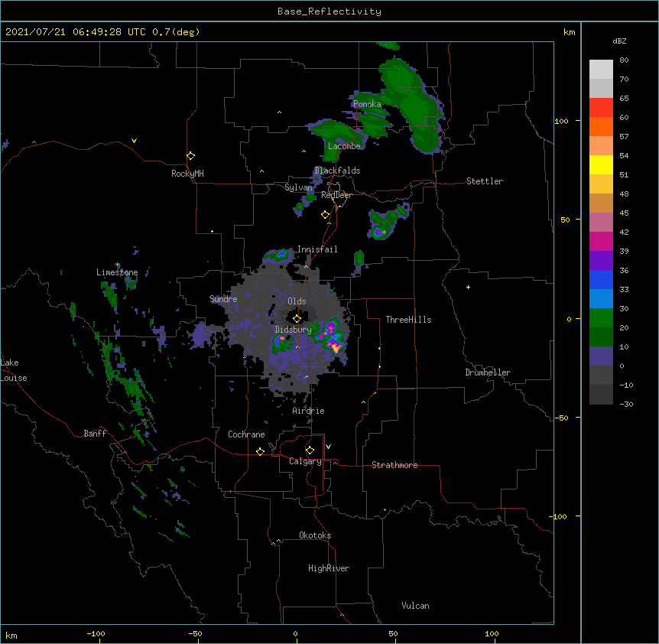The height and width of the screenshot is (644, 659).
Task: Click the HighRiver label
Action: click(329, 568)
